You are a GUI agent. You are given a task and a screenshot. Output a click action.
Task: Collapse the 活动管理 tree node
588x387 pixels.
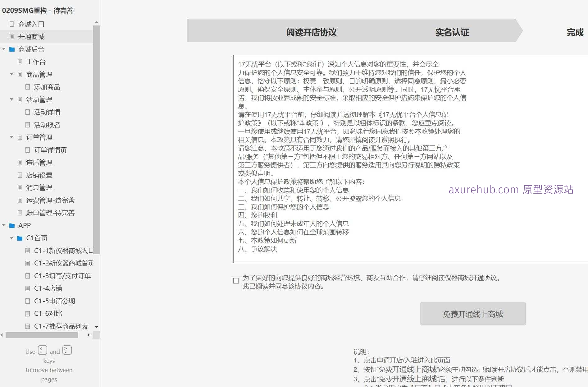12,99
